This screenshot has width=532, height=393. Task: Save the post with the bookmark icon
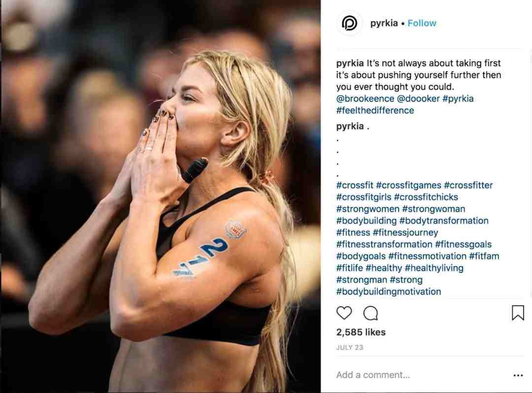[x=518, y=313]
